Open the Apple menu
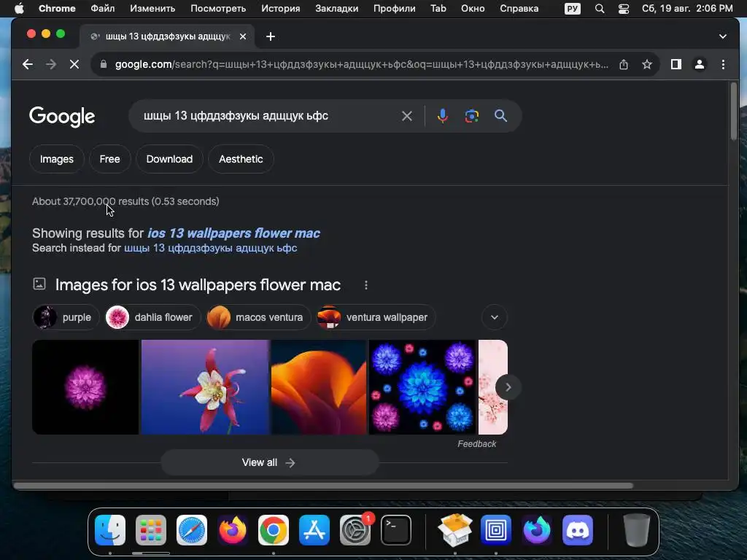Viewport: 747px width, 560px height. point(19,9)
